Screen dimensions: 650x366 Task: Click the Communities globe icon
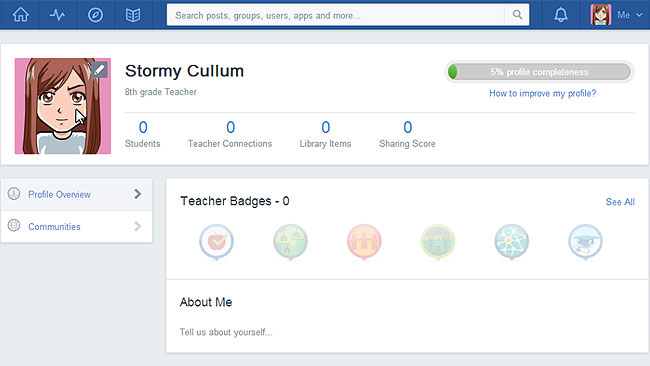click(x=14, y=225)
